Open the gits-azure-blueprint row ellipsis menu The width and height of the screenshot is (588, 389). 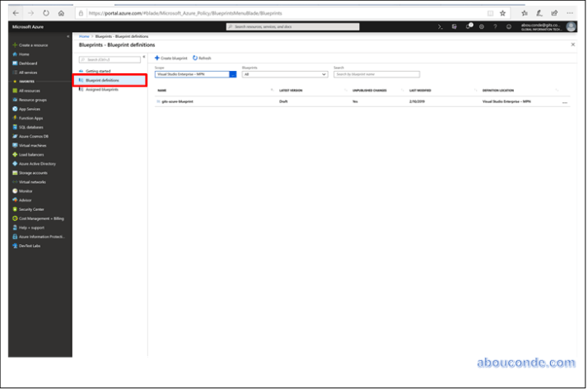565,102
